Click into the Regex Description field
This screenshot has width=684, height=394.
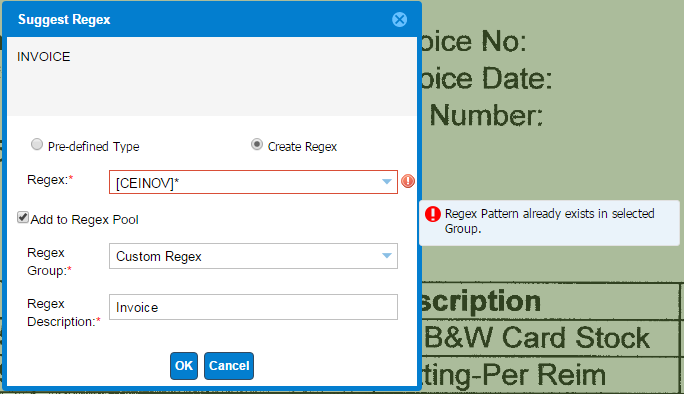coord(253,307)
